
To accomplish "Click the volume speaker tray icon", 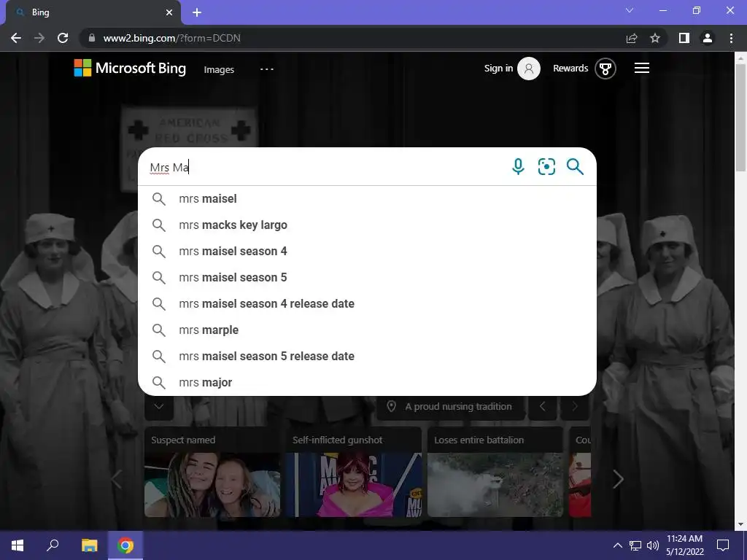I will tap(653, 545).
